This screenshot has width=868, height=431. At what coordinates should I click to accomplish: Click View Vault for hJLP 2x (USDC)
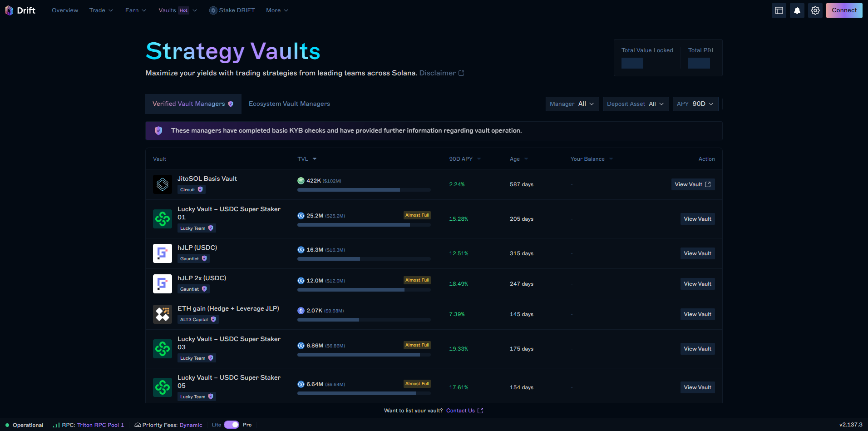(x=697, y=283)
